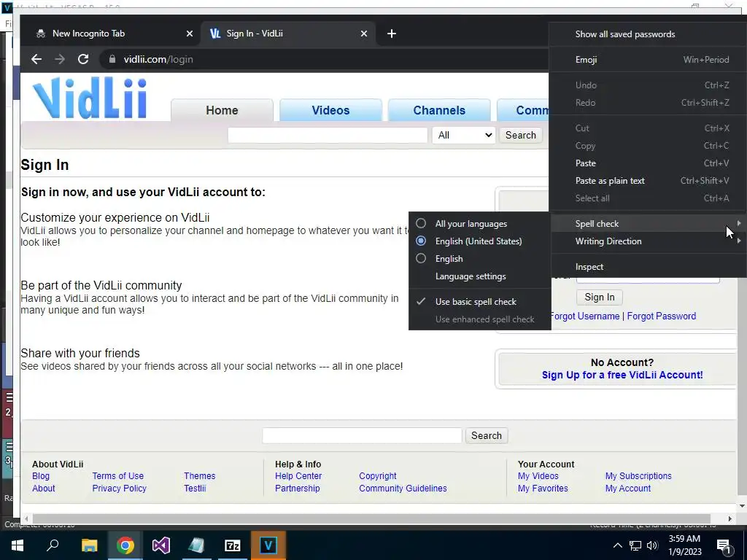
Task: Click the bottom Search button
Action: click(487, 435)
